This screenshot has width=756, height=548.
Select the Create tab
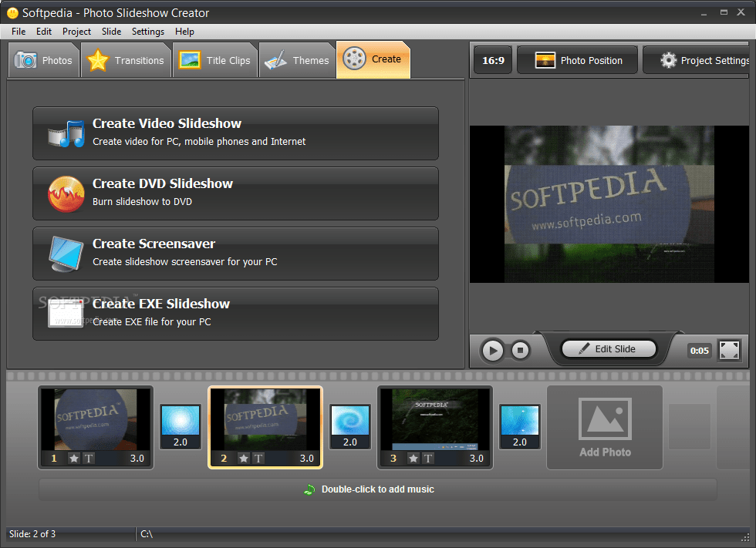pyautogui.click(x=373, y=59)
